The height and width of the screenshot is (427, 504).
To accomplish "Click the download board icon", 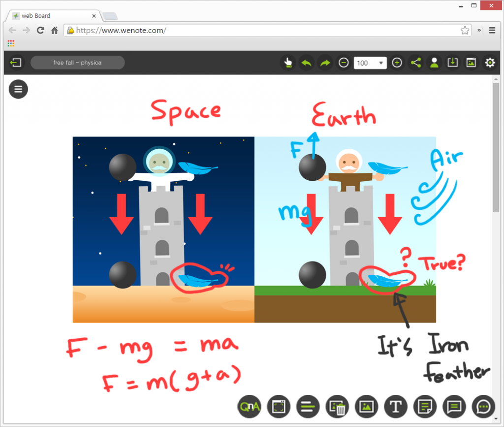I will click(453, 63).
